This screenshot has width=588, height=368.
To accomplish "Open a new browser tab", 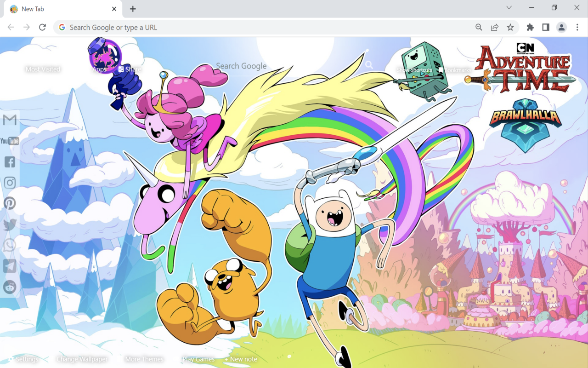I will (x=133, y=9).
